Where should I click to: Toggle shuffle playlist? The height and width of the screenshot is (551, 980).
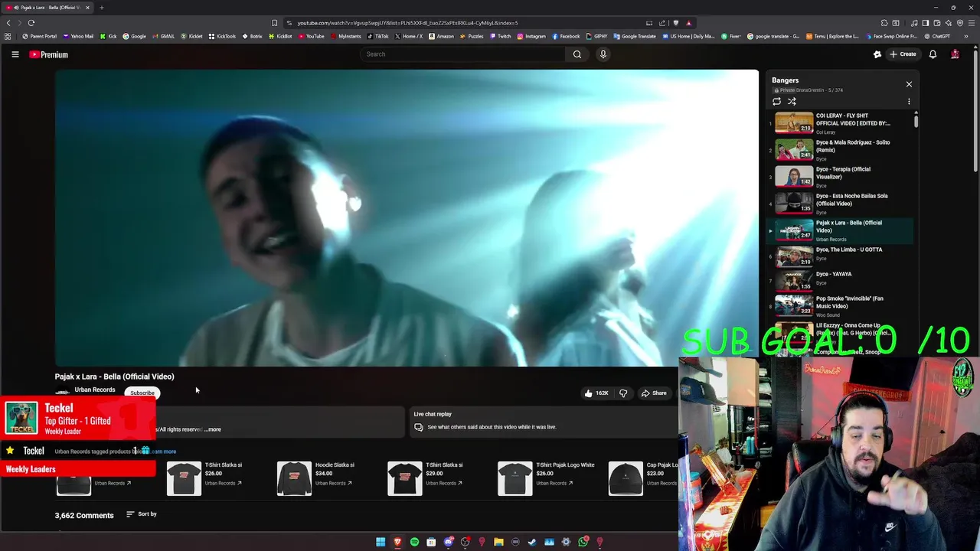coord(792,101)
